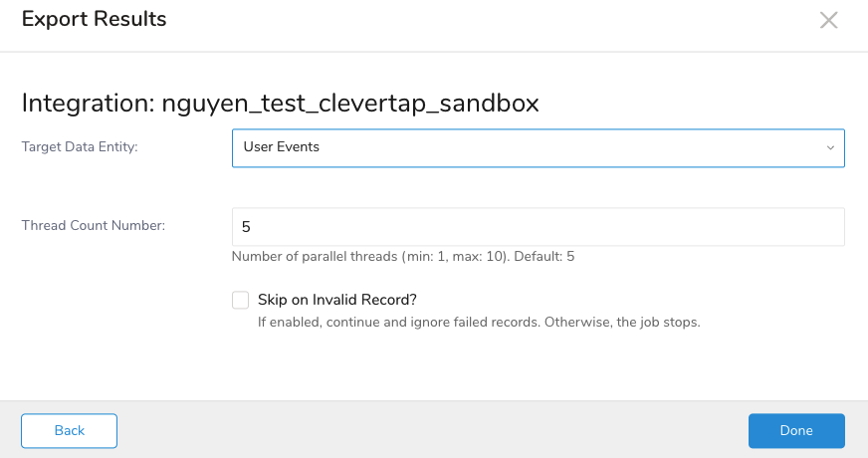Click the Done button

796,431
